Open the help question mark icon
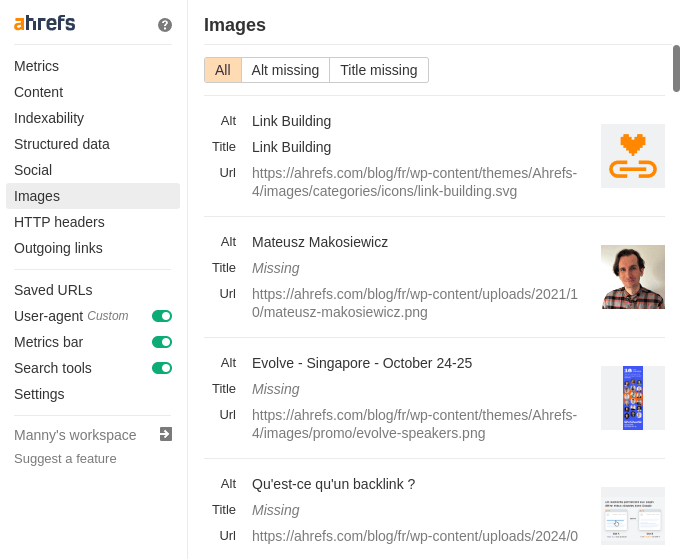The height and width of the screenshot is (559, 683). [165, 25]
